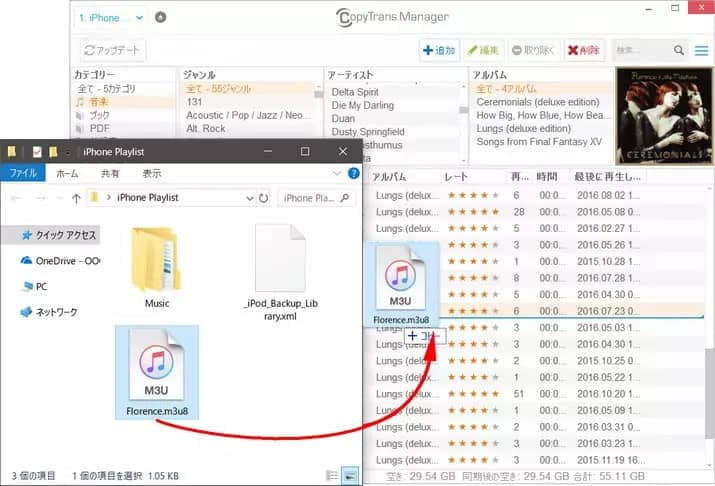This screenshot has height=486, width=715.
Task: Select album 'Lungs (deluxe edition)'
Action: coord(523,128)
